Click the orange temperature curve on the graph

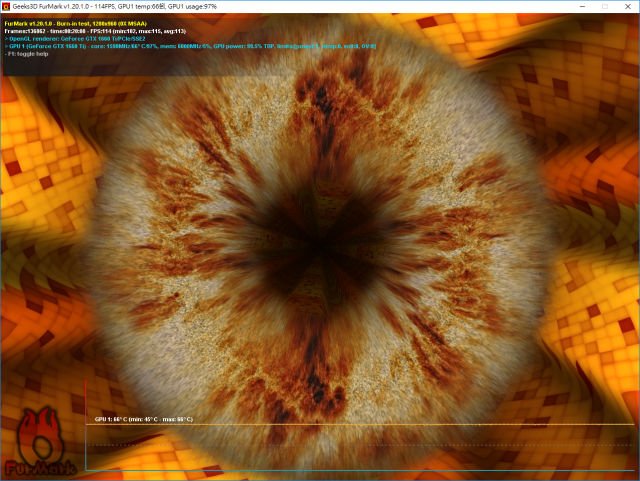coord(359,425)
